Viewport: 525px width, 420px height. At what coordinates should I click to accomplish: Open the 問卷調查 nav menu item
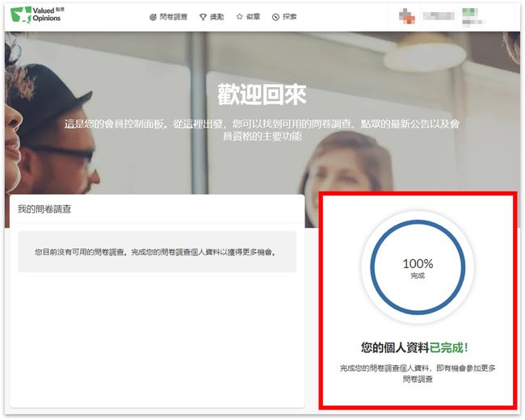(x=169, y=17)
